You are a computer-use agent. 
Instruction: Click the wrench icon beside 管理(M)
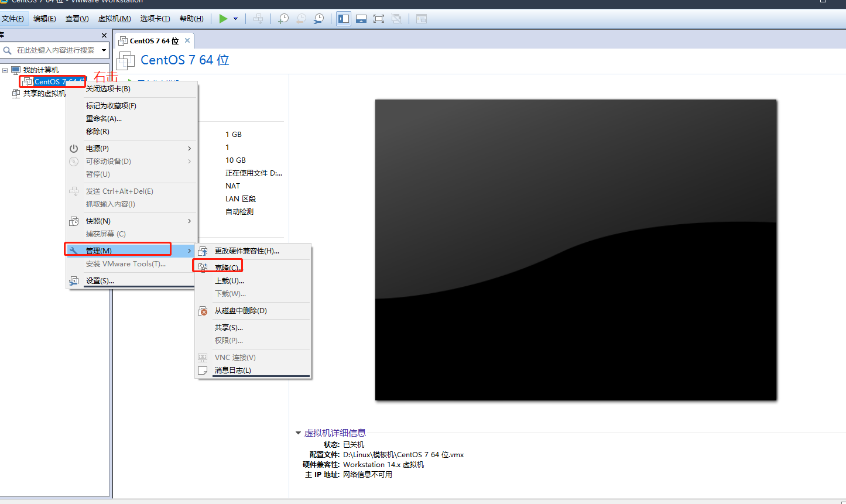pyautogui.click(x=74, y=251)
